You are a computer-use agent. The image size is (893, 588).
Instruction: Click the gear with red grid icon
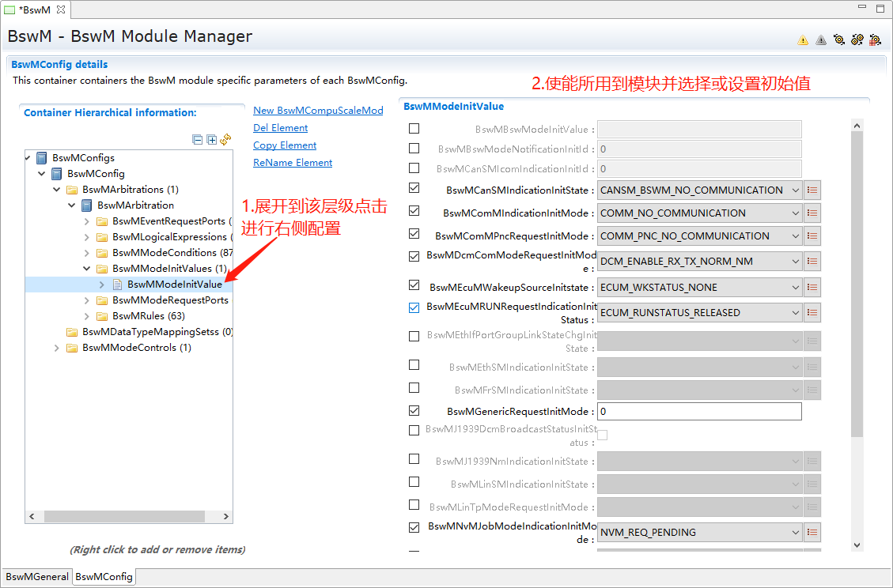(875, 40)
